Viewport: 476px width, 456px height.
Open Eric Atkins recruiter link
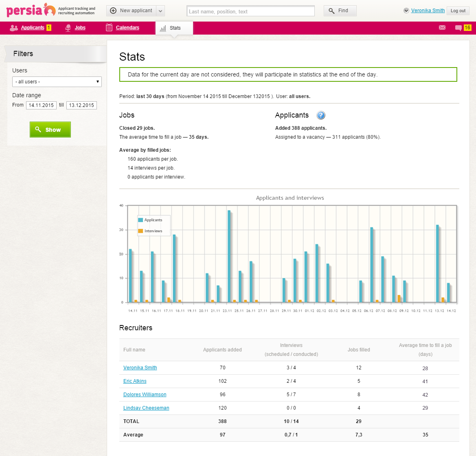135,381
